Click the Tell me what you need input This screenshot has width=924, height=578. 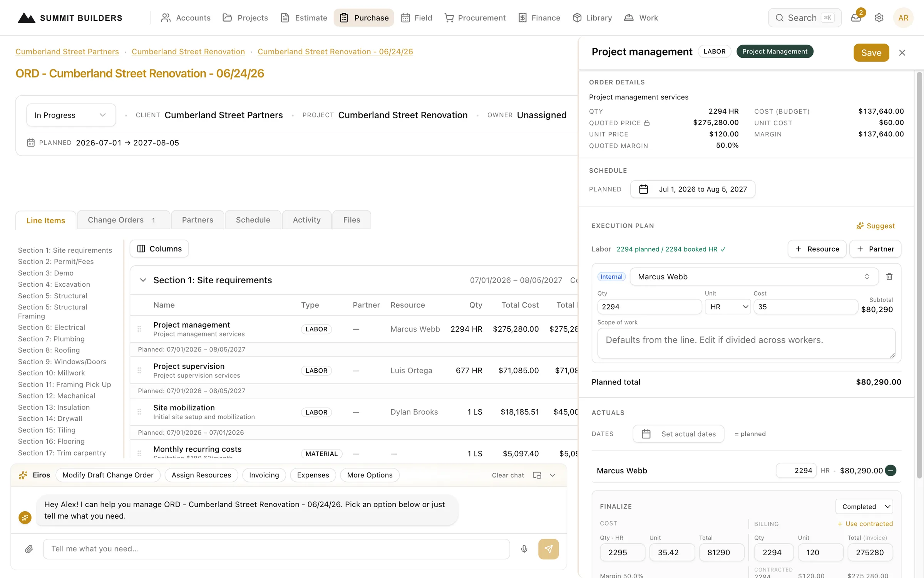click(276, 549)
